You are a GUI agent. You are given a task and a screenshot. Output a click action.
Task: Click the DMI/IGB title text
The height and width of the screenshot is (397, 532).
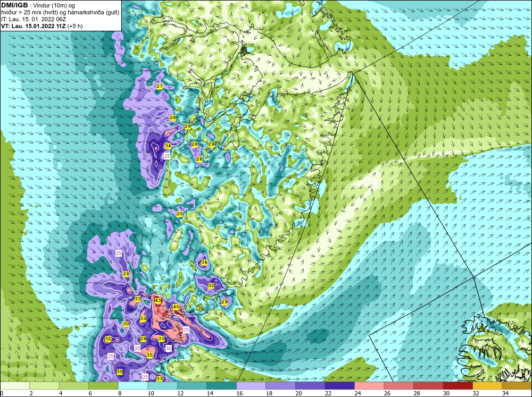[x=14, y=5]
